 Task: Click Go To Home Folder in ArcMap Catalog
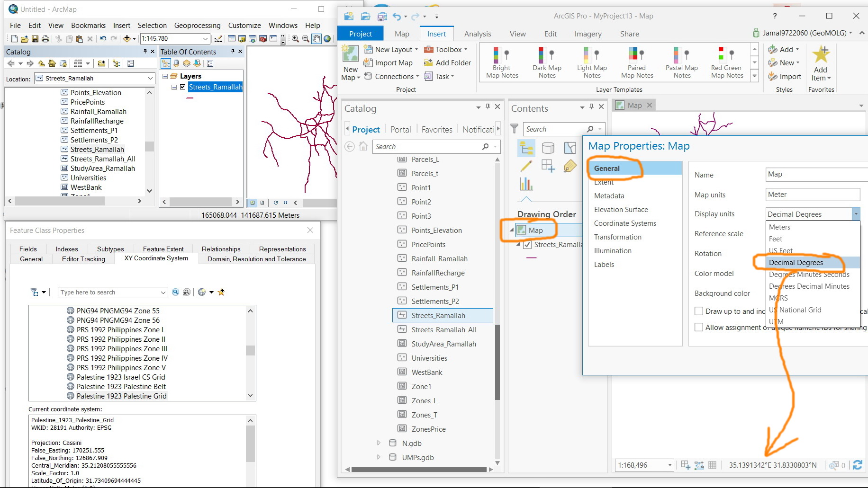tap(52, 63)
